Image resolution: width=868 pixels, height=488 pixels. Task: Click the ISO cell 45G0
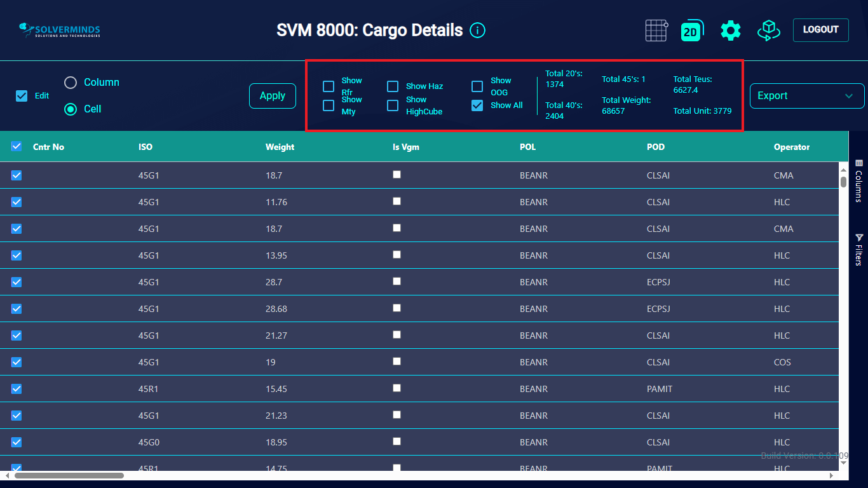[x=149, y=442]
